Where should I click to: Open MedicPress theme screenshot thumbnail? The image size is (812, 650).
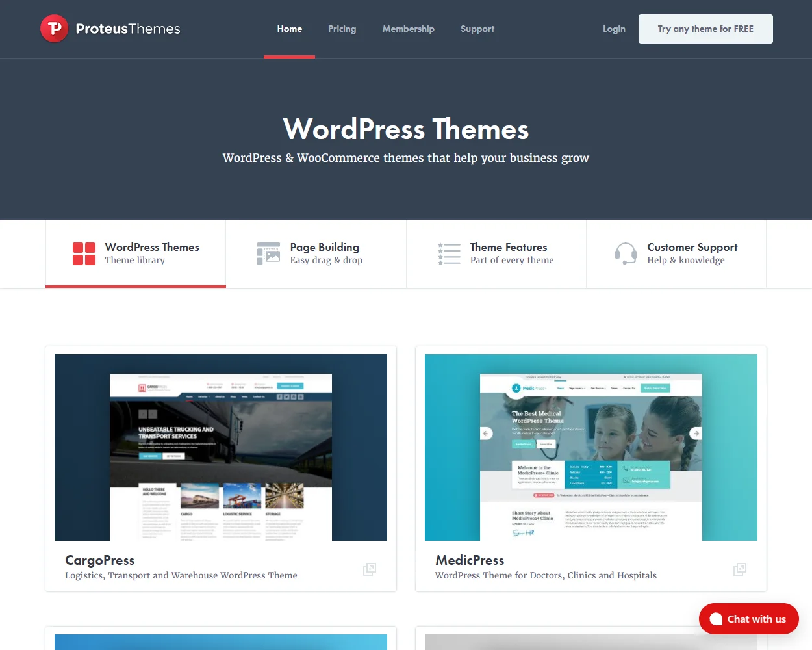[x=591, y=447]
